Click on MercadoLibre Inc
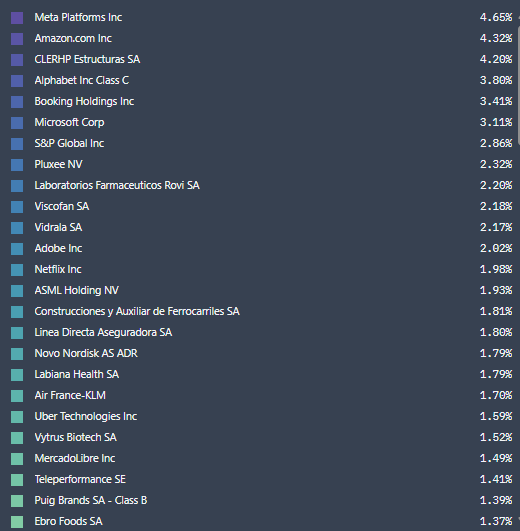Image resolution: width=520 pixels, height=531 pixels. point(75,458)
